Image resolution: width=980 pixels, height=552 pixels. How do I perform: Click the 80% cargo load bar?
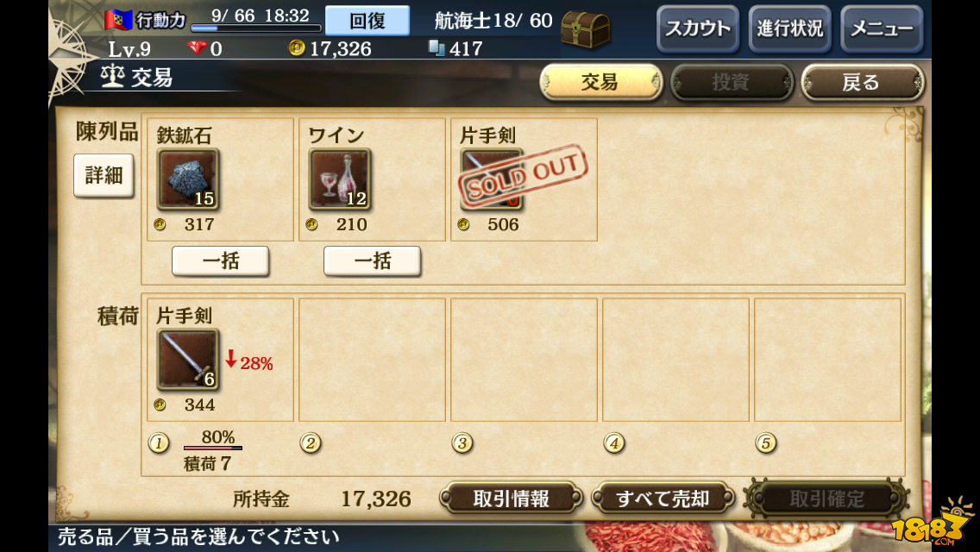tap(212, 448)
